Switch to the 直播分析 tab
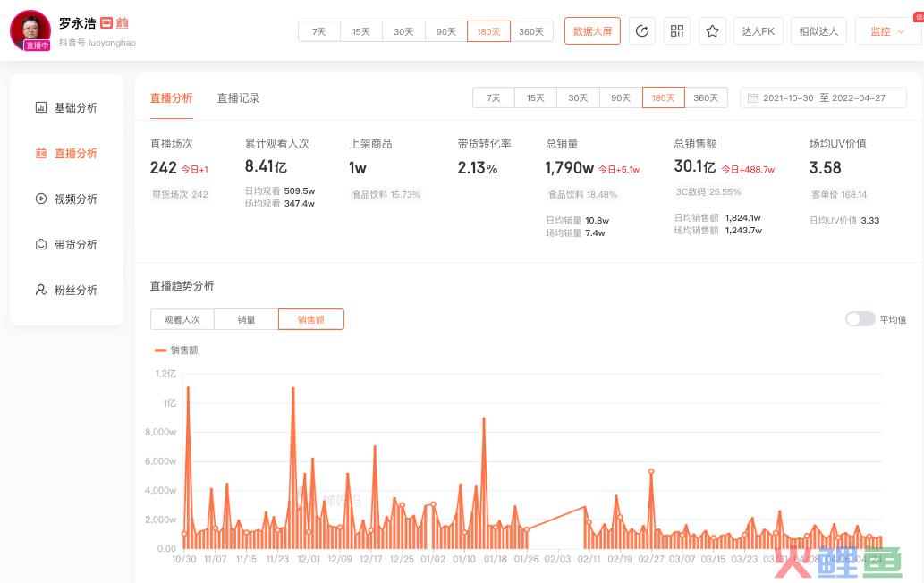This screenshot has height=583, width=924. coord(172,98)
